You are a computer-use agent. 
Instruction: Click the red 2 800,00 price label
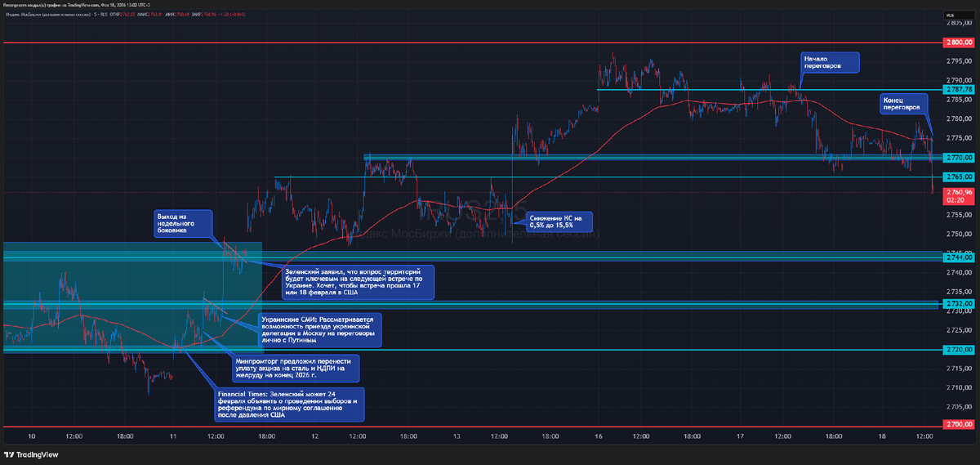coord(960,42)
